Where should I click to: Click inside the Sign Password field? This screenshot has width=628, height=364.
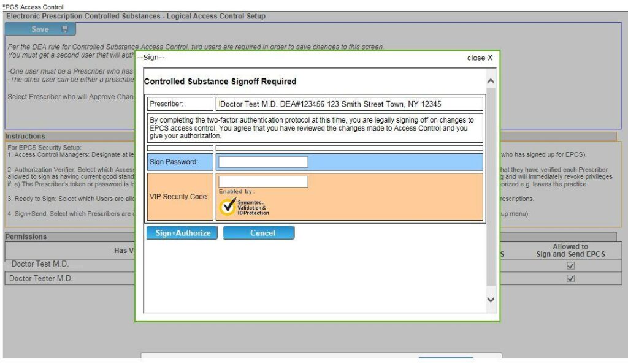point(264,161)
